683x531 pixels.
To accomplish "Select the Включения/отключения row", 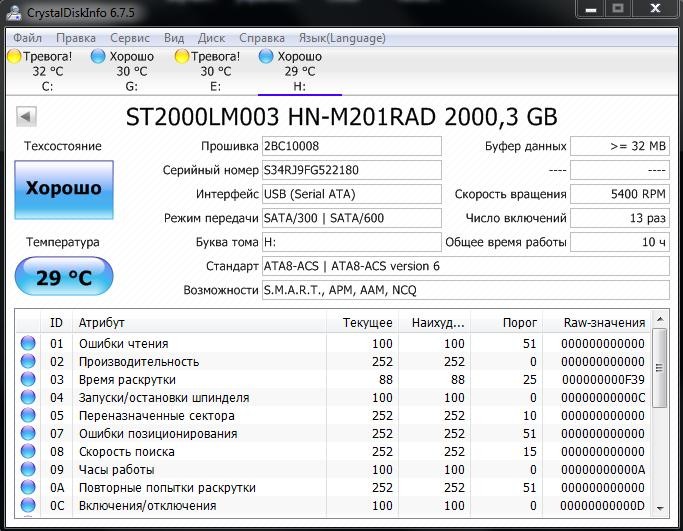I will point(333,505).
